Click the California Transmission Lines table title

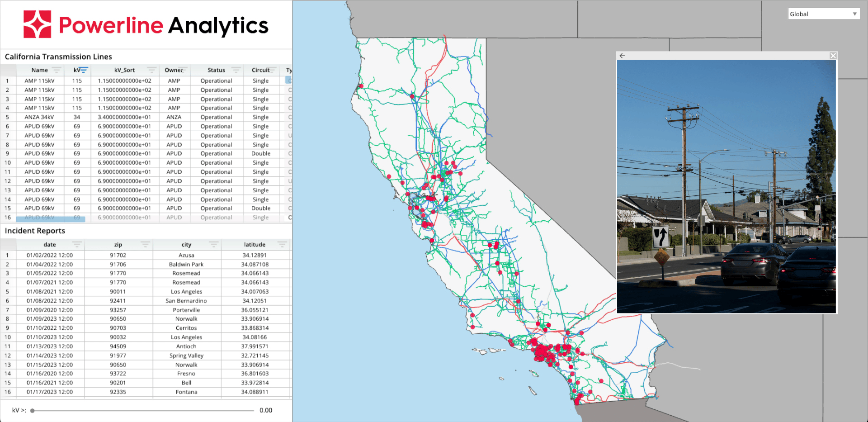[58, 57]
